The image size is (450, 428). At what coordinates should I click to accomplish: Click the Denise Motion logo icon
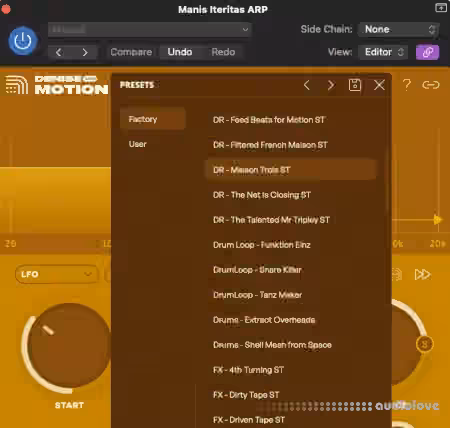click(x=17, y=85)
